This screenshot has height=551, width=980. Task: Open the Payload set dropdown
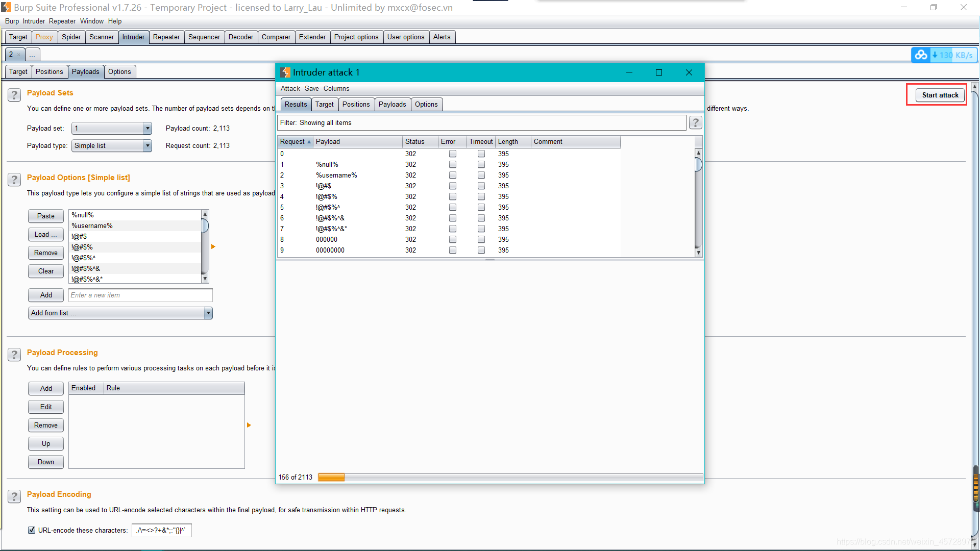point(112,128)
